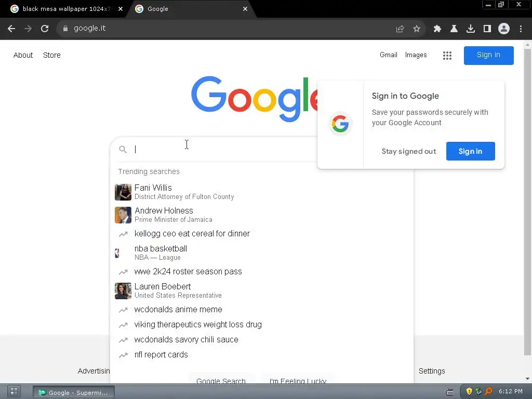Screen dimensions: 532x399
Task: Reload the page with the refresh icon
Action: coord(45,29)
